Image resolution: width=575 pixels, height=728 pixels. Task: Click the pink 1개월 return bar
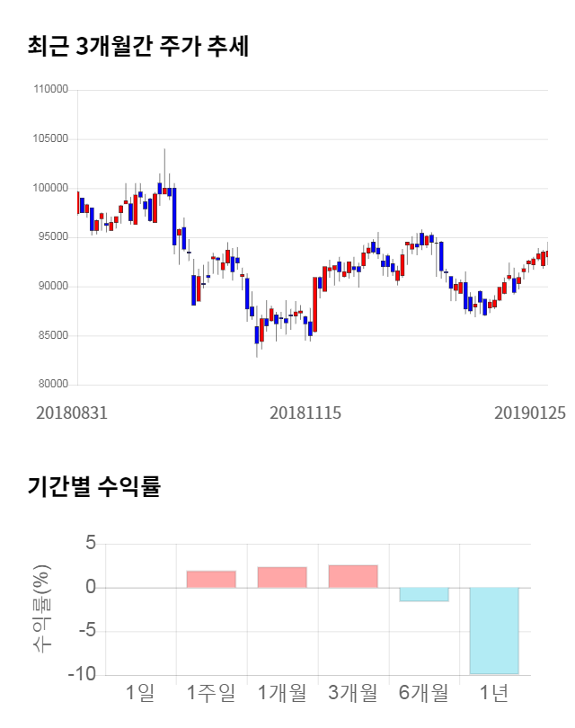click(282, 577)
